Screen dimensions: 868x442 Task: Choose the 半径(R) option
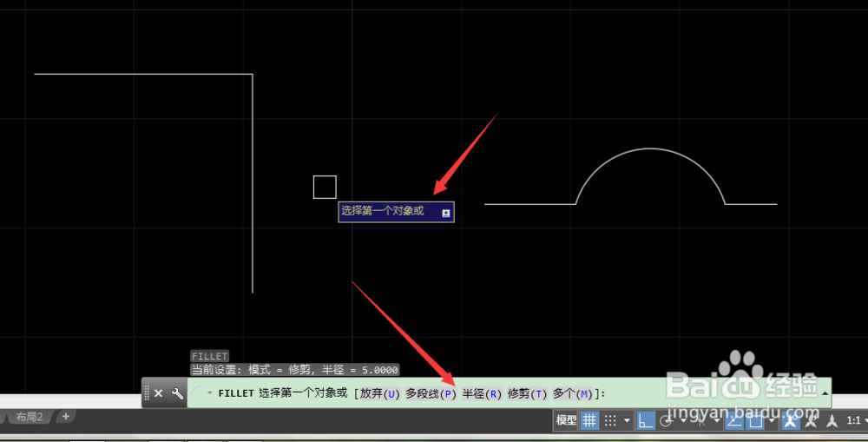(x=482, y=394)
